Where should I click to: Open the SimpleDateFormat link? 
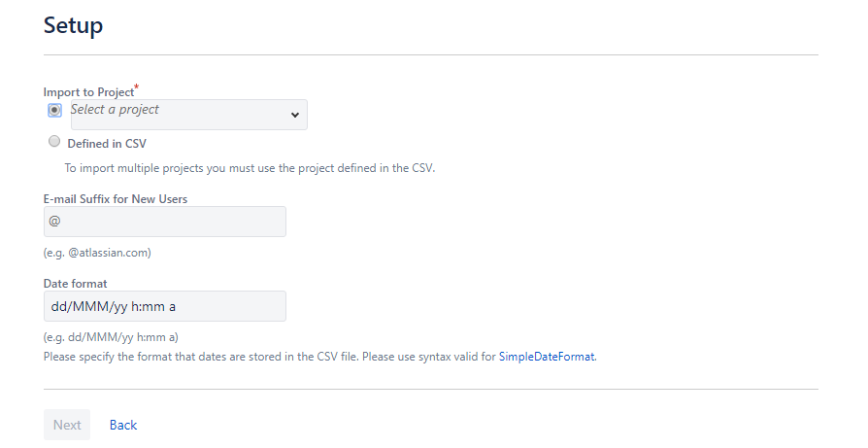547,357
